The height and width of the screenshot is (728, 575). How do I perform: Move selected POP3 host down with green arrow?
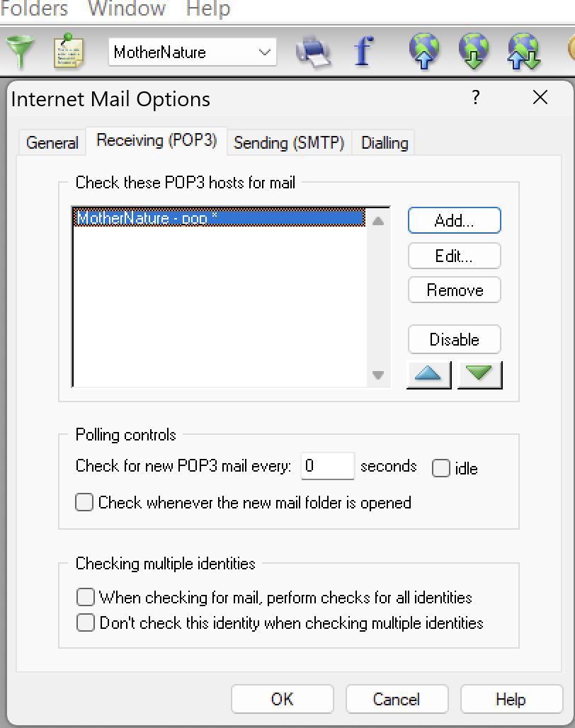click(479, 375)
